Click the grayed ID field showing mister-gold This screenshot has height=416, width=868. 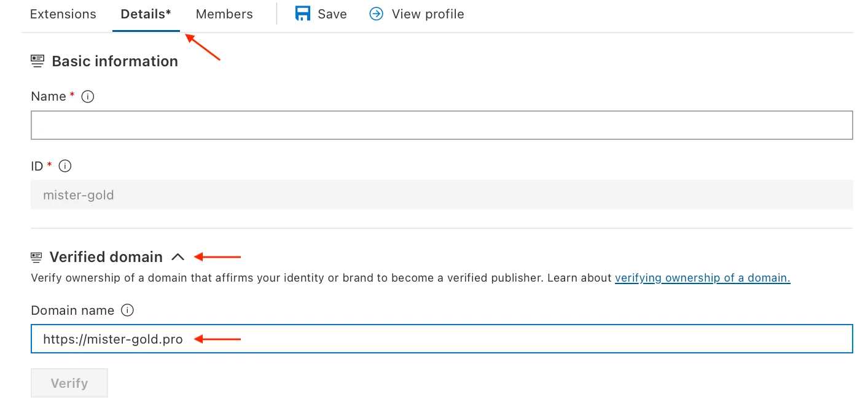coord(441,195)
